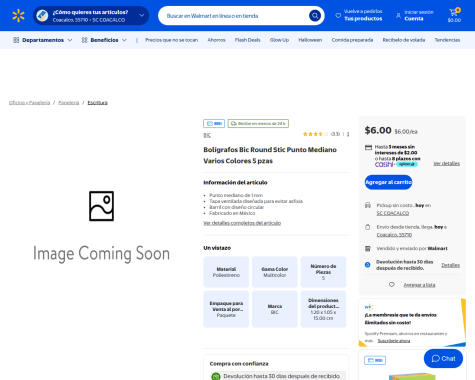Click the heart icon beside Tus productos
Image resolution: width=475 pixels, height=380 pixels.
[338, 16]
